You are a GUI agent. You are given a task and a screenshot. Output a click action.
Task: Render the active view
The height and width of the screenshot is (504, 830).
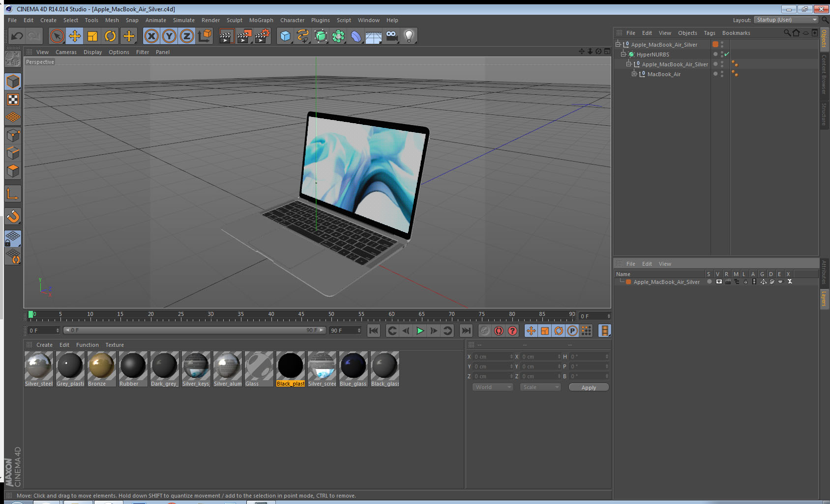[226, 36]
